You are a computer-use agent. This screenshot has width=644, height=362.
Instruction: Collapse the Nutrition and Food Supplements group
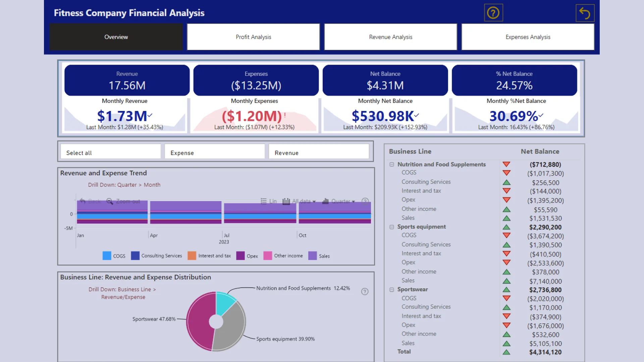click(x=391, y=165)
